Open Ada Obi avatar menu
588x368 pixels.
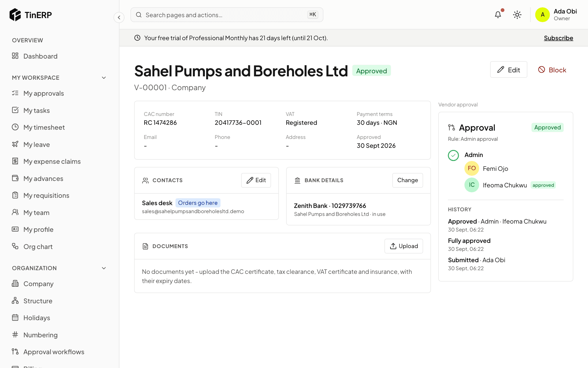click(x=542, y=15)
